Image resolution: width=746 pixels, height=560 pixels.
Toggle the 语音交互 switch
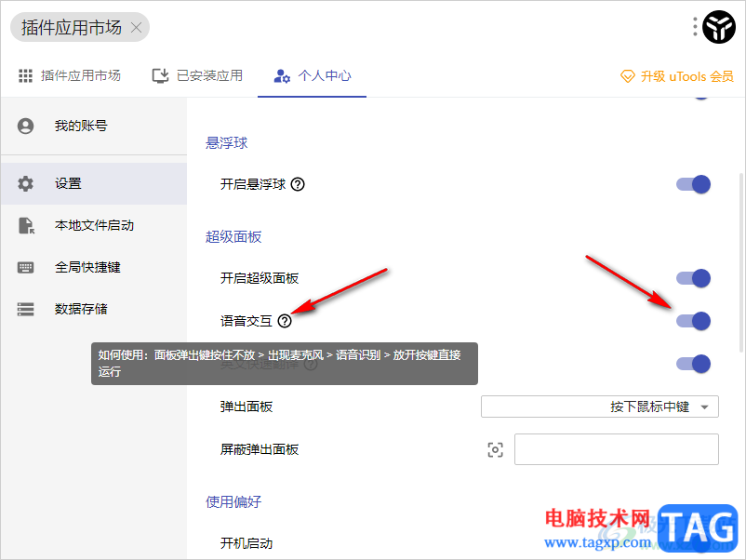coord(693,321)
